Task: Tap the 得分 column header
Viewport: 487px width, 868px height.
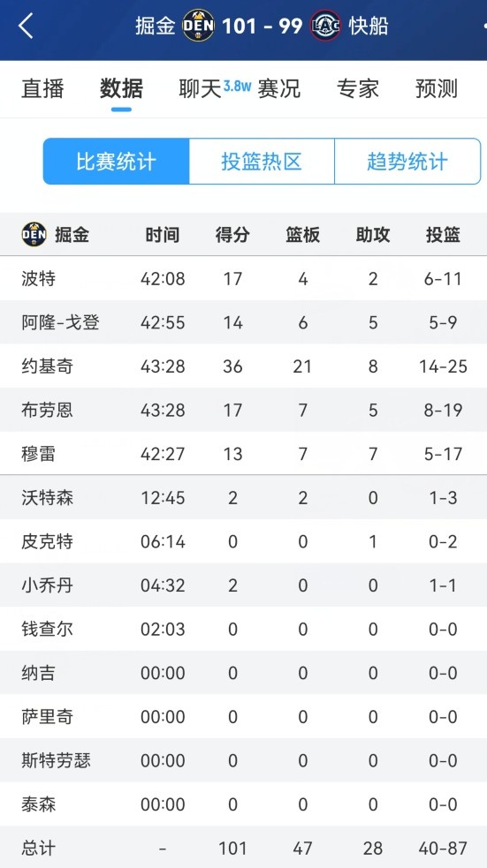Action: pos(232,235)
